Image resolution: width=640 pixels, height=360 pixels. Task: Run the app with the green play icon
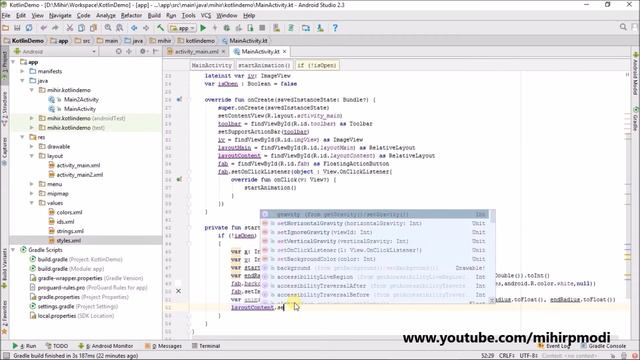click(203, 28)
